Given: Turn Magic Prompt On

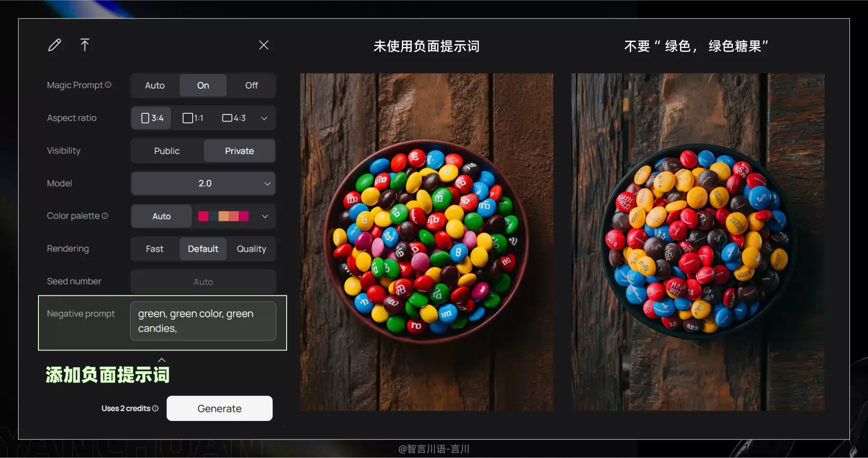Looking at the screenshot, I should point(203,85).
